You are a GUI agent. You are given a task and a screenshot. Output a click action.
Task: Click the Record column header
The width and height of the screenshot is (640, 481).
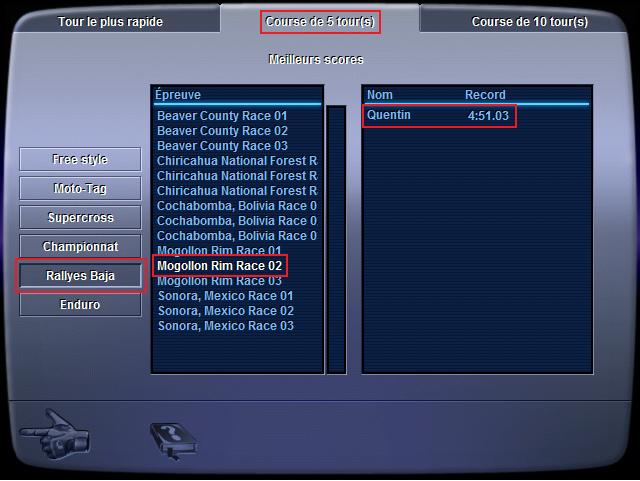click(485, 95)
